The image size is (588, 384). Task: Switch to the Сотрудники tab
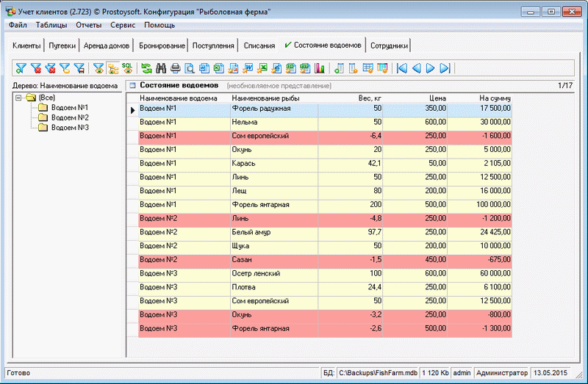389,46
